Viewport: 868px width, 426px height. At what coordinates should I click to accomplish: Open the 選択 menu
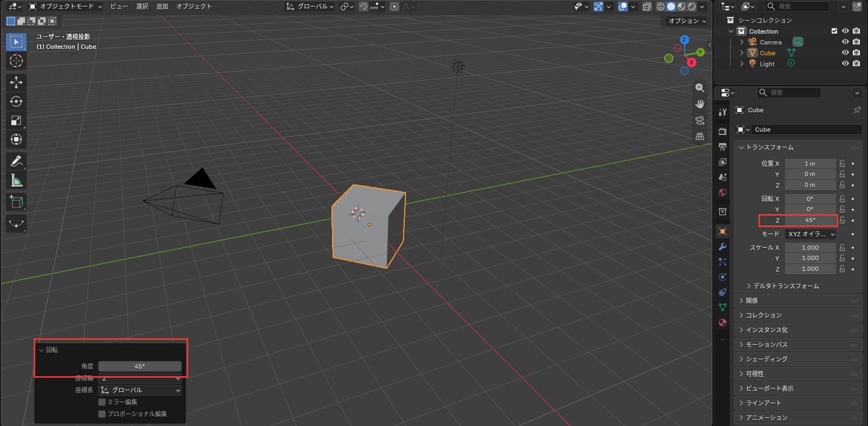tap(142, 7)
